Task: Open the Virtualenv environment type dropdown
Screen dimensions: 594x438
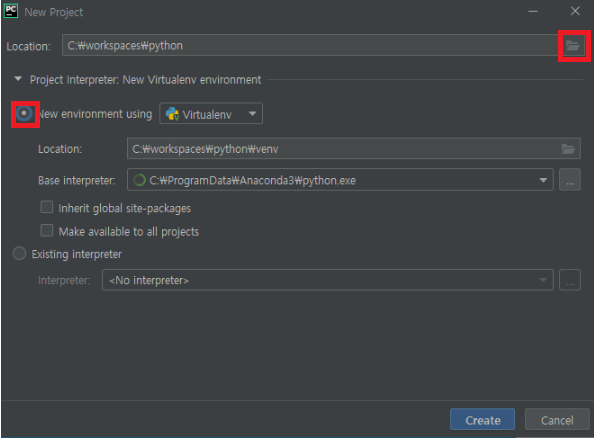Action: point(211,114)
